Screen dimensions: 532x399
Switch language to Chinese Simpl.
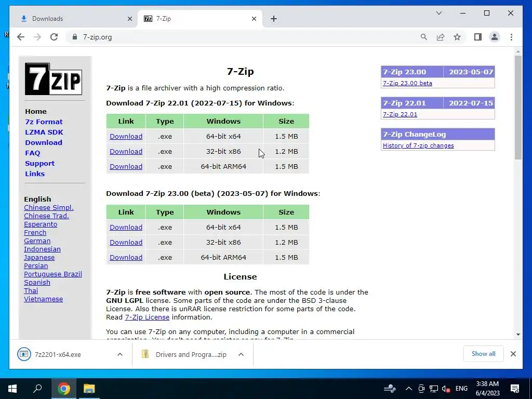pos(48,207)
